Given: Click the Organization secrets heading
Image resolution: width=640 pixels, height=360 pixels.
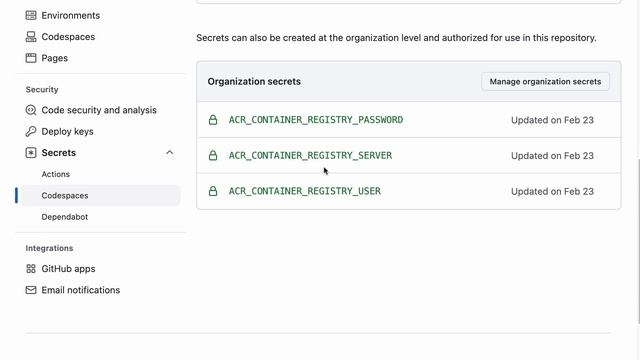Looking at the screenshot, I should pos(254,82).
